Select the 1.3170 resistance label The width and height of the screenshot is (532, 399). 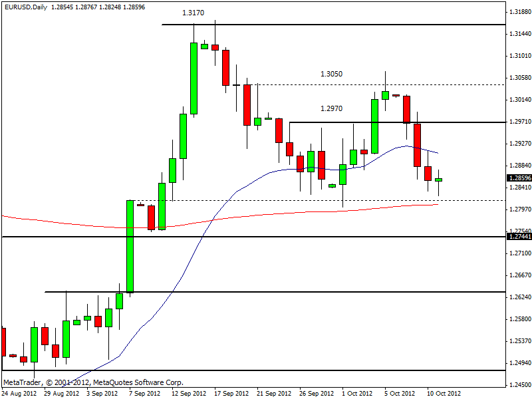tap(193, 13)
